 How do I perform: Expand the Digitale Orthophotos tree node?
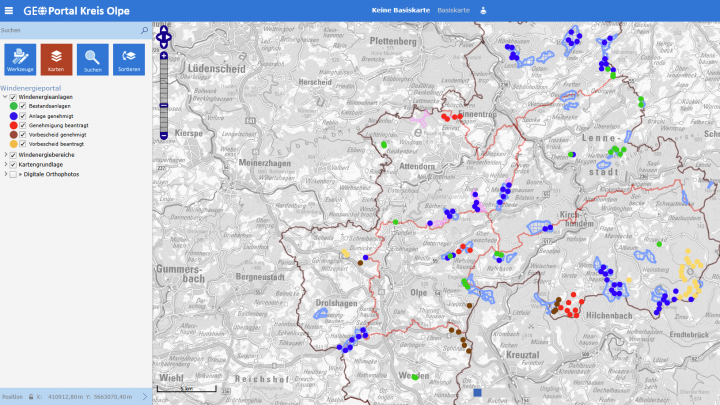pyautogui.click(x=5, y=174)
